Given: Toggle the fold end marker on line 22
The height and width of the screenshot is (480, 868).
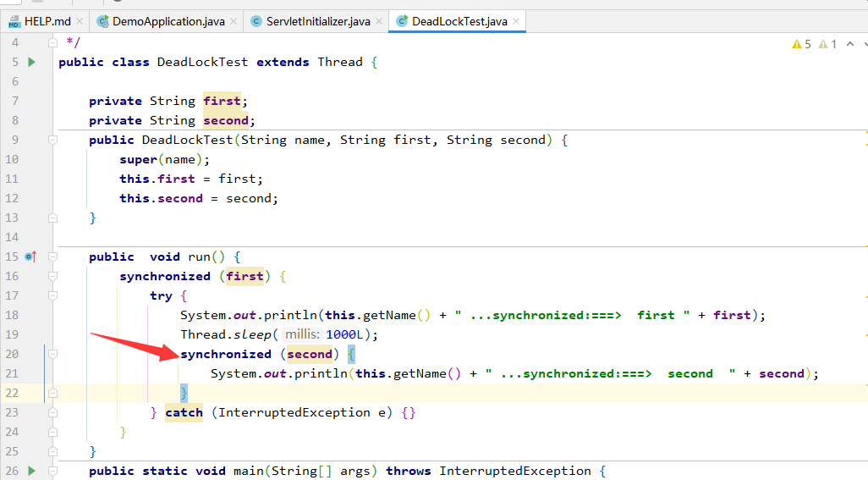Looking at the screenshot, I should (52, 393).
